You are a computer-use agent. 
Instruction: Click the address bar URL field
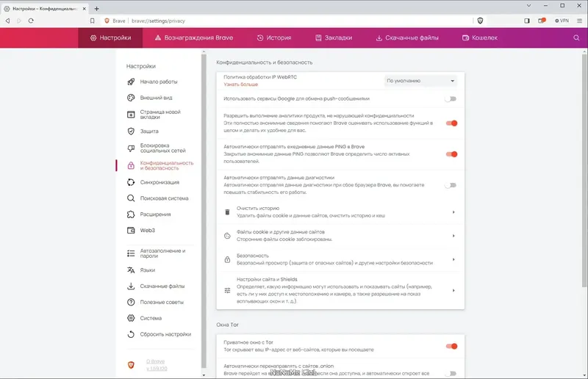287,21
